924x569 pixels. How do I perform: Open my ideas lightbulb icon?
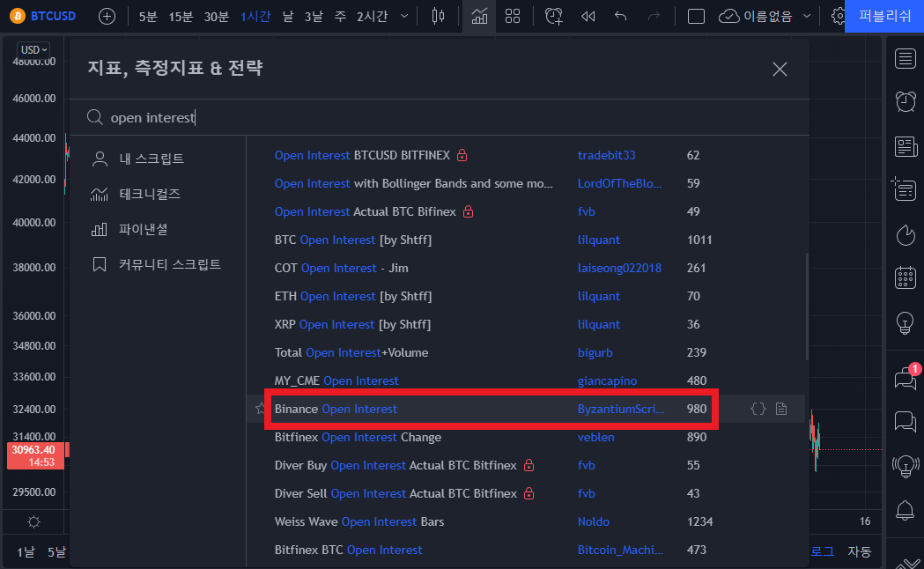[x=906, y=322]
